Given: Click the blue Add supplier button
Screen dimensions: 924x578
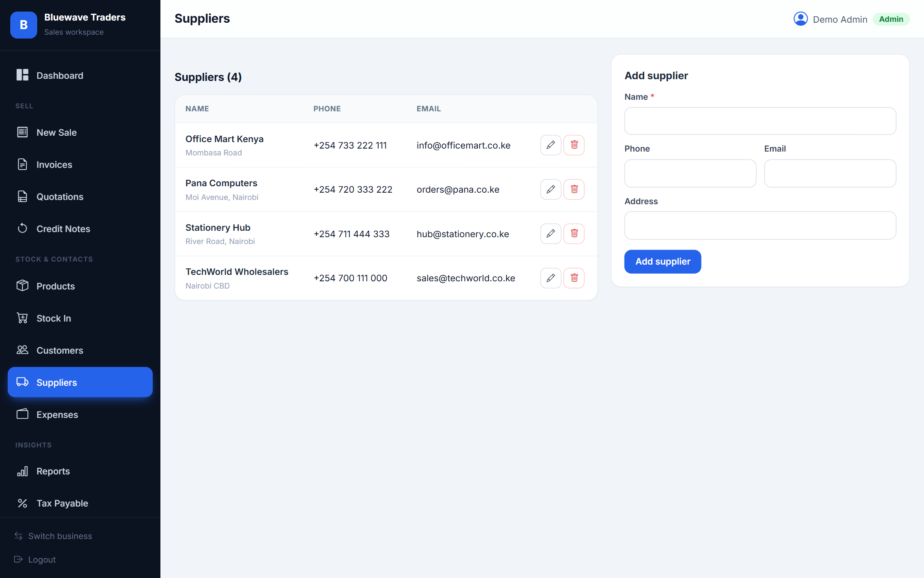Looking at the screenshot, I should pos(663,262).
